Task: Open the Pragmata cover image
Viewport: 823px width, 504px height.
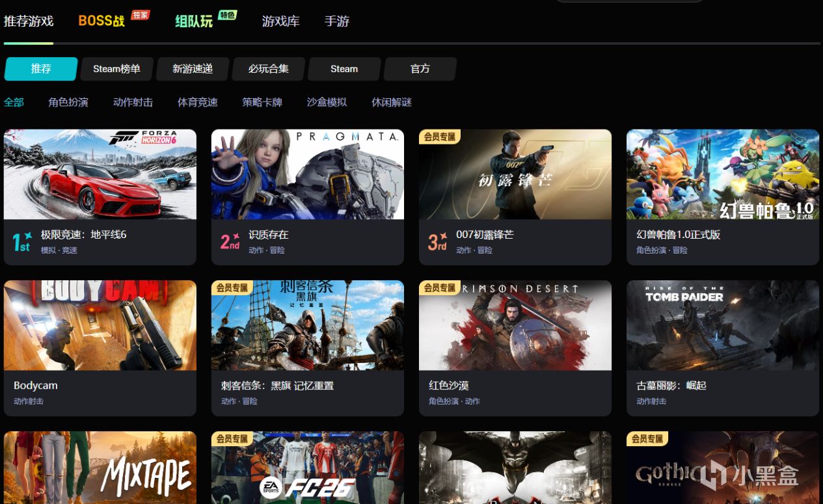Action: click(x=308, y=174)
